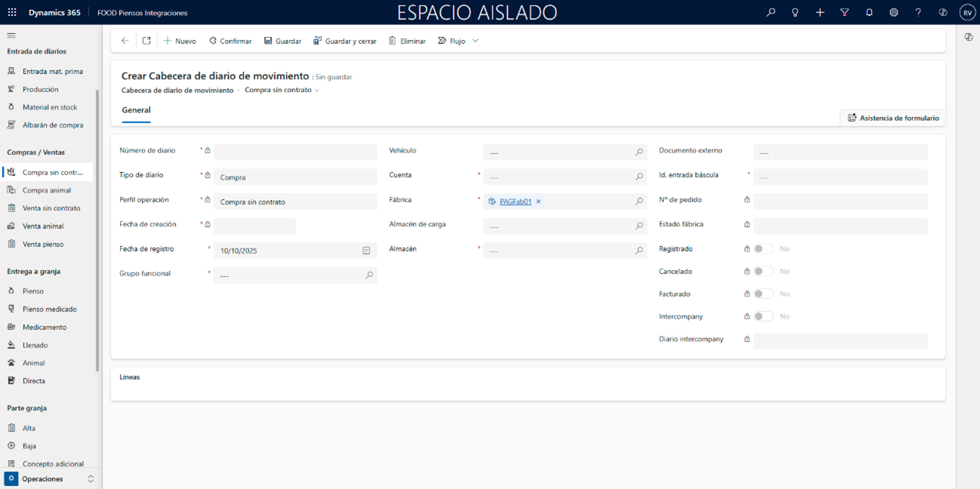Open Venta pienso in the sidebar
This screenshot has height=489, width=980.
coord(43,244)
